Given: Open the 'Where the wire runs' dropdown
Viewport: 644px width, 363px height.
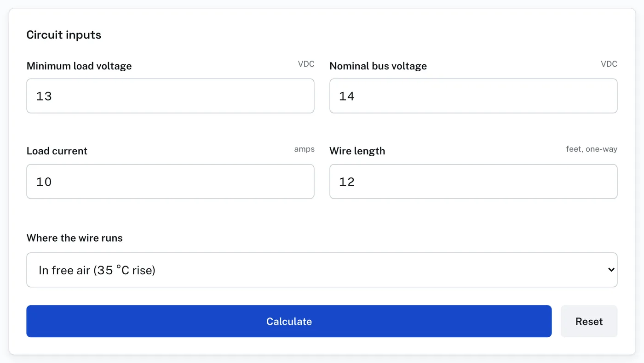Looking at the screenshot, I should pyautogui.click(x=322, y=270).
